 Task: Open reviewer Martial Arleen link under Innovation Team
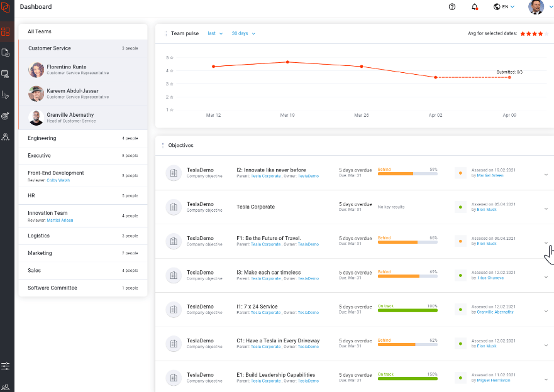tap(60, 220)
